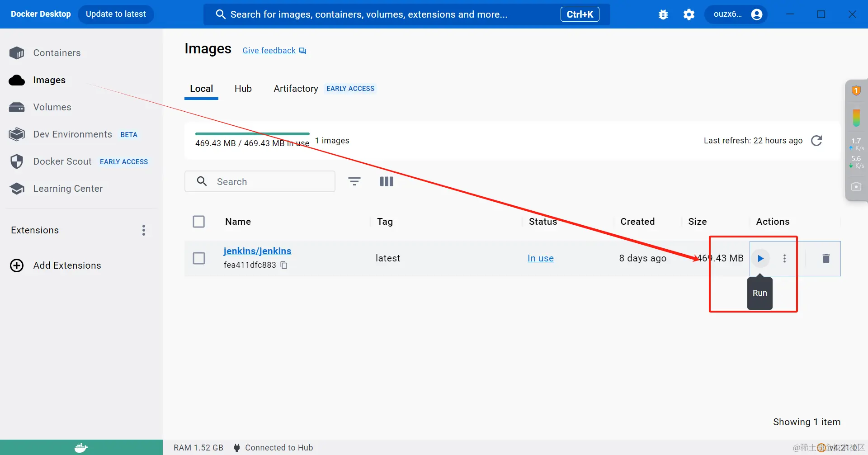Click the Extensions section heading
The width and height of the screenshot is (868, 455).
[35, 230]
